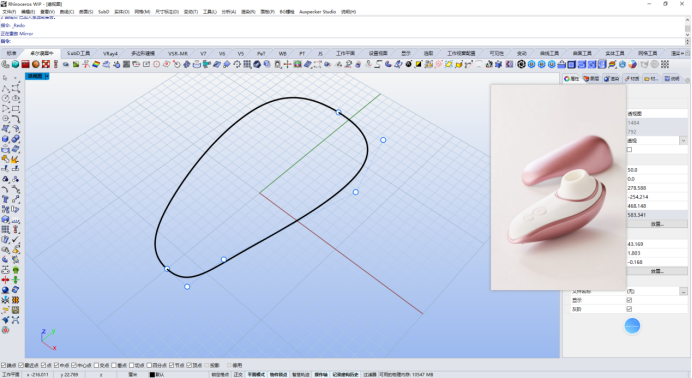This screenshot has width=692, height=378.
Task: Open the Auxpecker Studio menu
Action: click(317, 12)
